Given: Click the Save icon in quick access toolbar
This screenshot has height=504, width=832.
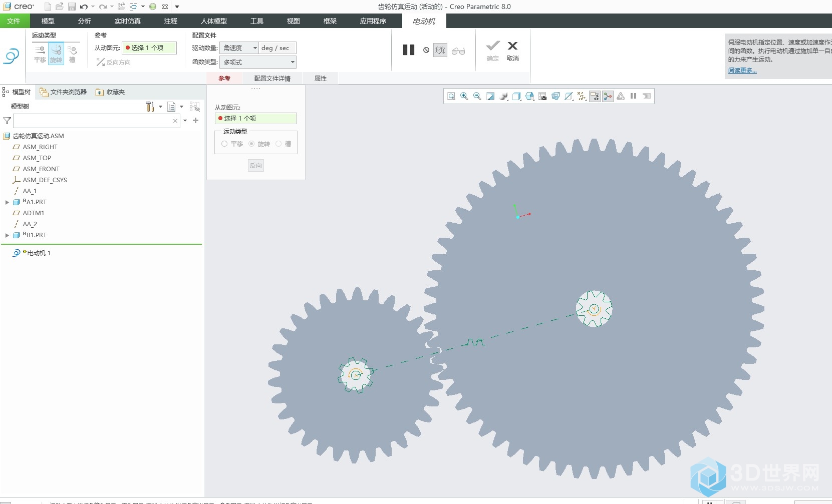Looking at the screenshot, I should click(x=72, y=7).
